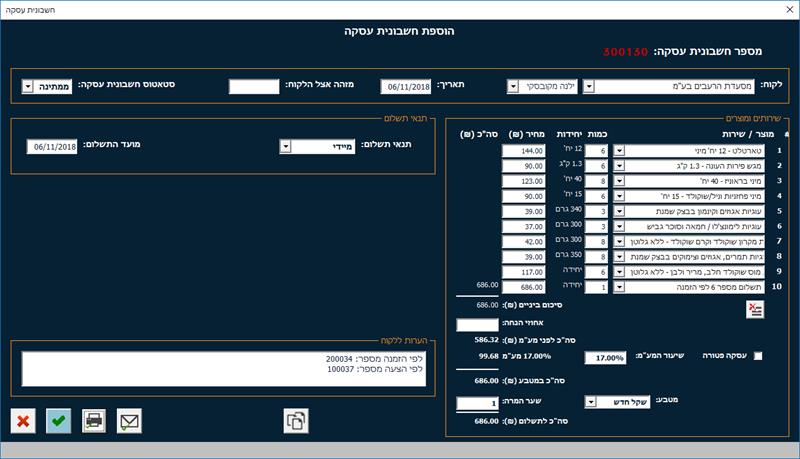This screenshot has width=800, height=459.
Task: Confirm invoice with green checkmark icon
Action: (59, 421)
